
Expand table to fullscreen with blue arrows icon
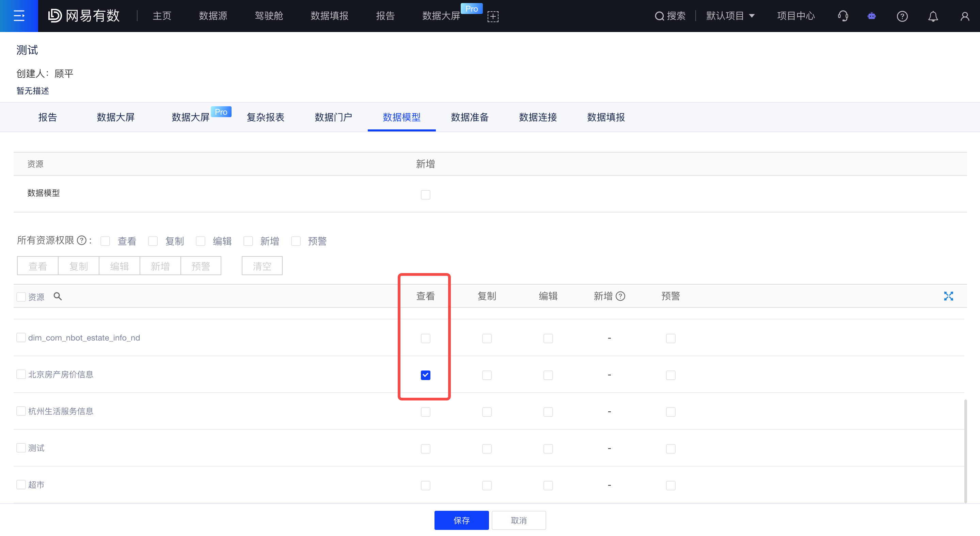point(948,296)
